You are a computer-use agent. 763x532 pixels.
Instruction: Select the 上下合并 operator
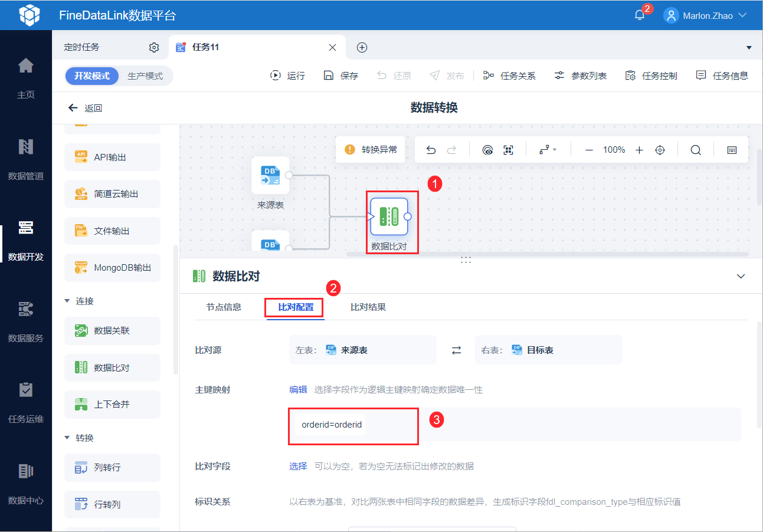coord(112,404)
